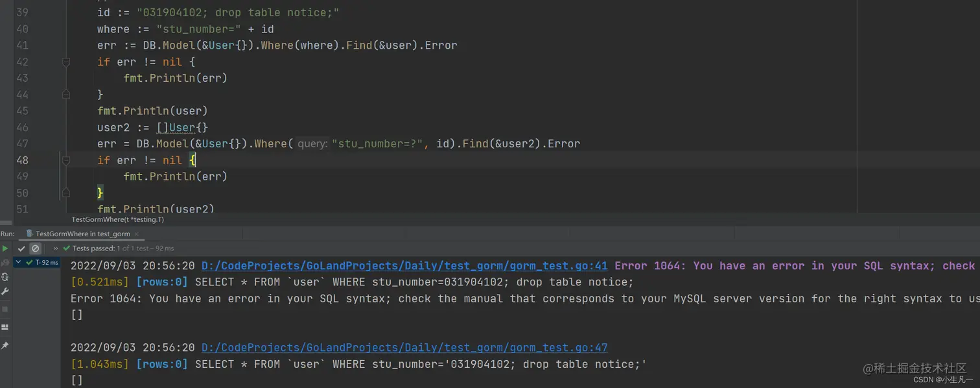Viewport: 980px width, 388px height.
Task: Collapse the passed test node chevron
Action: [17, 261]
